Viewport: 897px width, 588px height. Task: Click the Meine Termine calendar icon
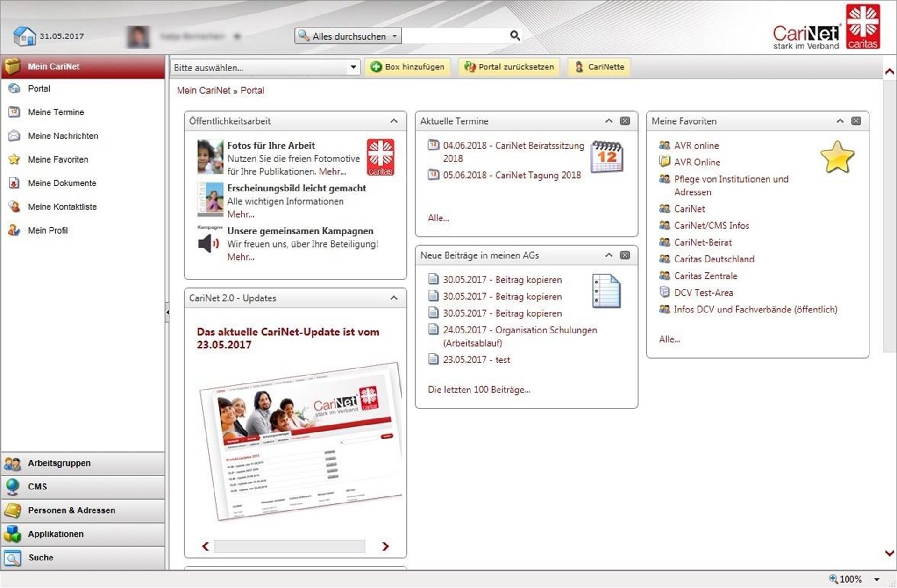[x=14, y=112]
